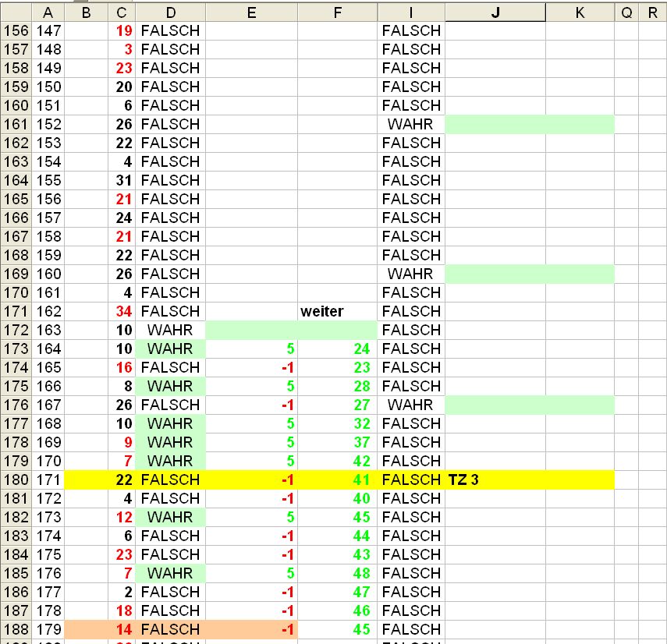This screenshot has height=644, width=667.
Task: Click FALSCH in column I of row 180
Action: 411,479
